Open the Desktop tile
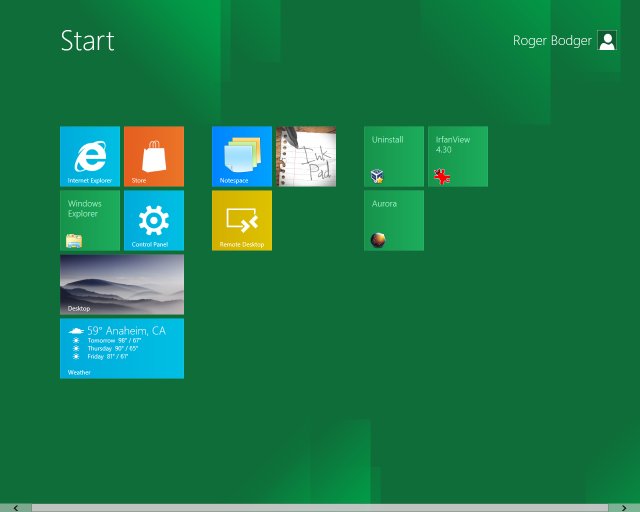This screenshot has height=512, width=640. 122,285
